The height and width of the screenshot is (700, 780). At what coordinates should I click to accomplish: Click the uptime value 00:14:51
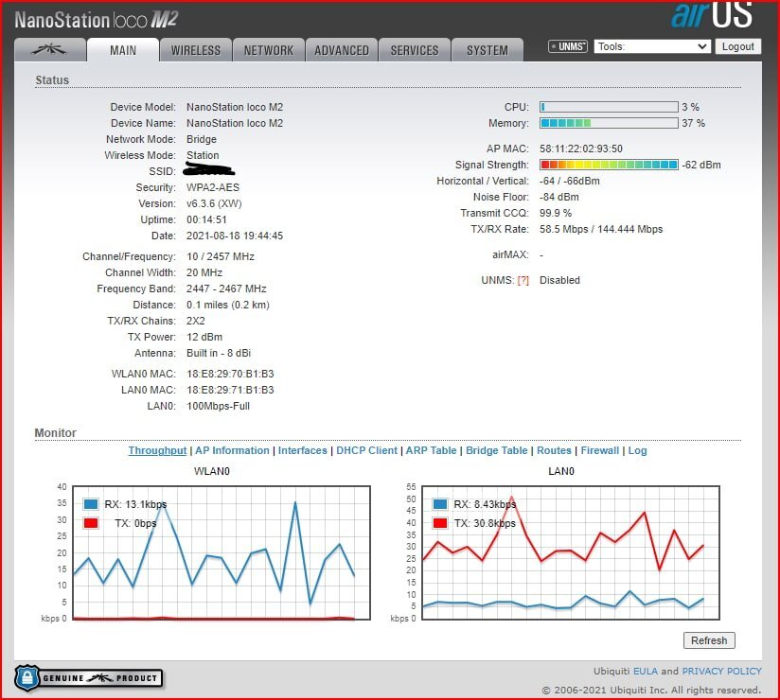point(206,219)
